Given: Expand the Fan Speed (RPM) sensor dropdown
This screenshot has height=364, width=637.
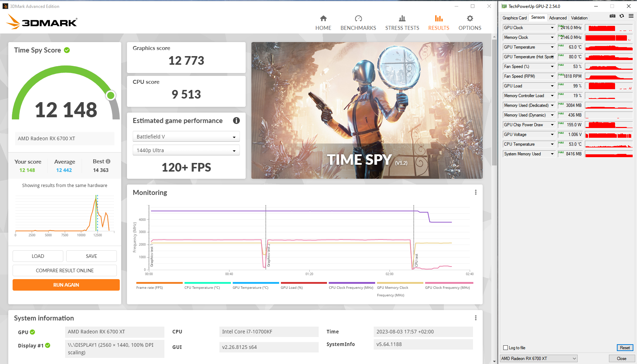Looking at the screenshot, I should pyautogui.click(x=552, y=76).
